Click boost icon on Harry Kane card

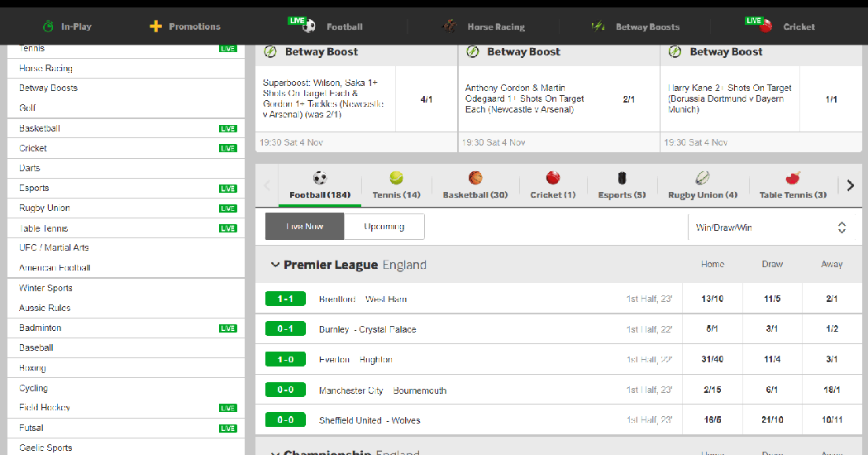point(675,51)
